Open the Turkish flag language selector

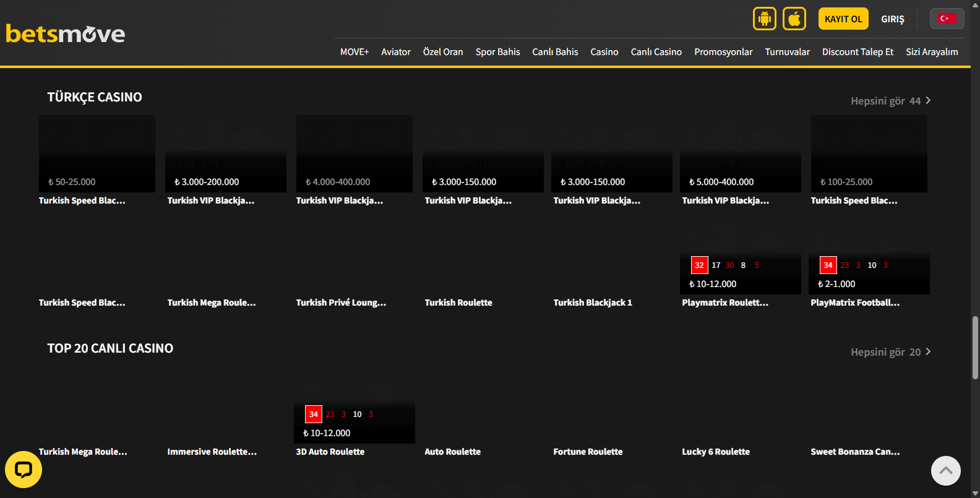[947, 19]
